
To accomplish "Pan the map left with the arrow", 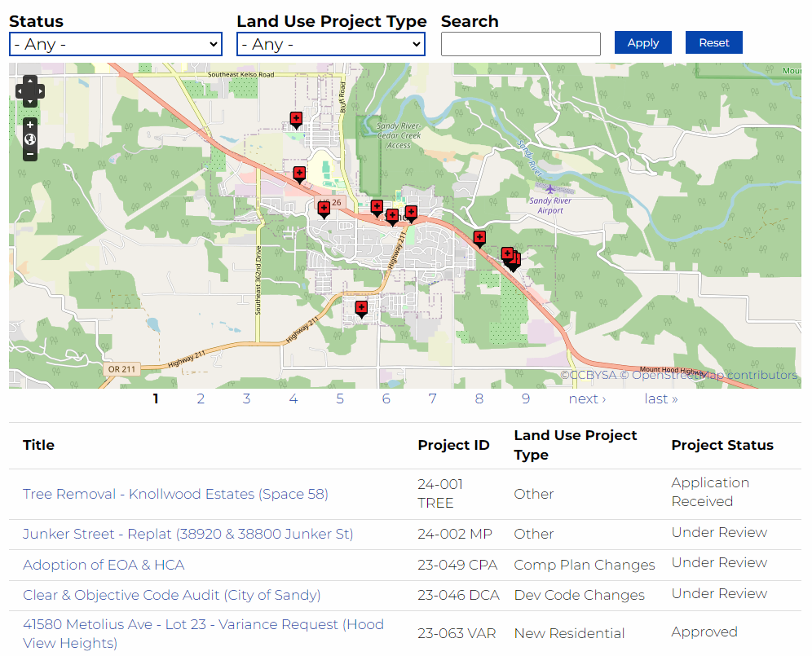I will [x=20, y=91].
